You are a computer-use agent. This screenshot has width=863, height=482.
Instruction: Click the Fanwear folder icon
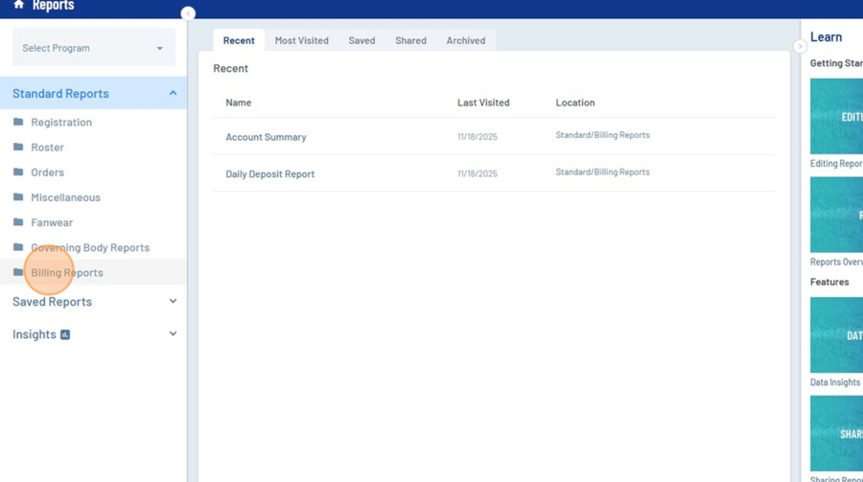point(18,222)
